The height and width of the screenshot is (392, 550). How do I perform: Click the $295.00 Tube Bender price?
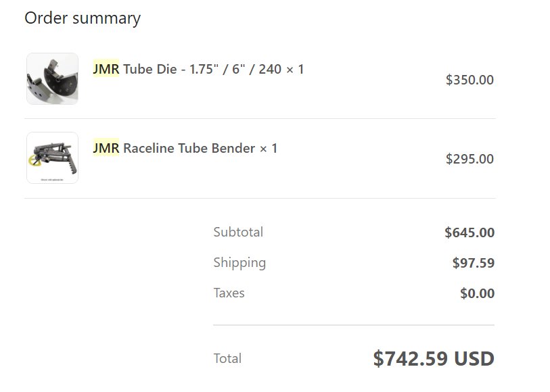469,159
